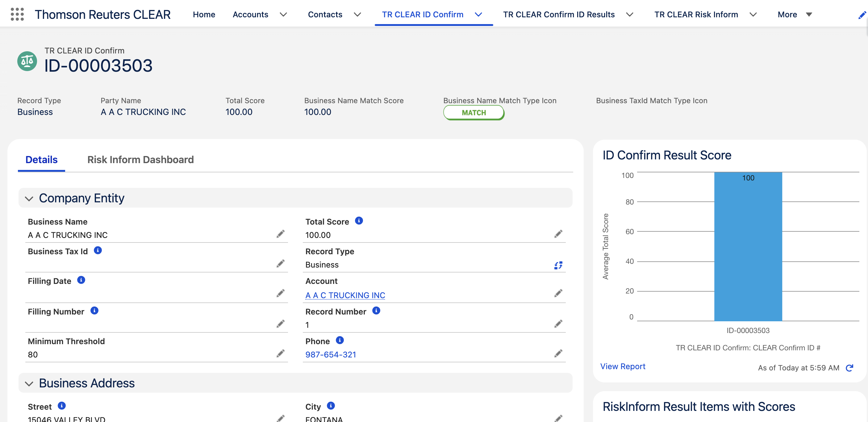
Task: Click the green MATCH badge
Action: (474, 113)
